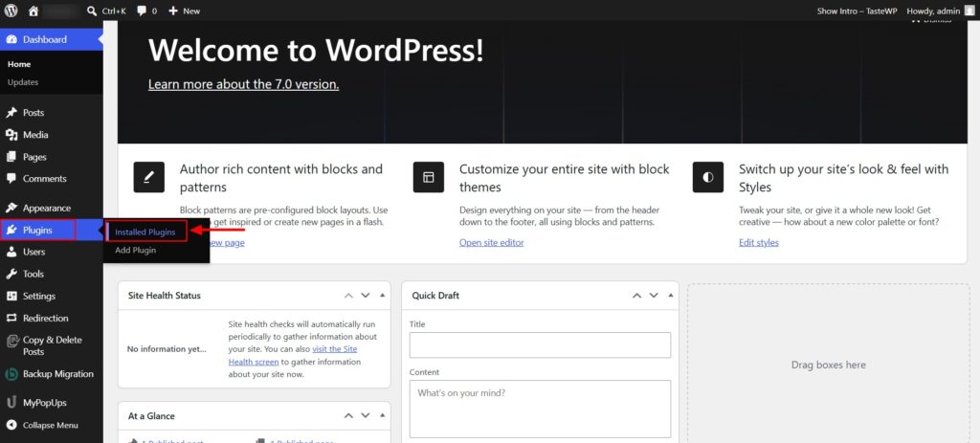Screen dimensions: 980x443
Task: Open the site home icon in admin bar
Action: pyautogui.click(x=33, y=11)
